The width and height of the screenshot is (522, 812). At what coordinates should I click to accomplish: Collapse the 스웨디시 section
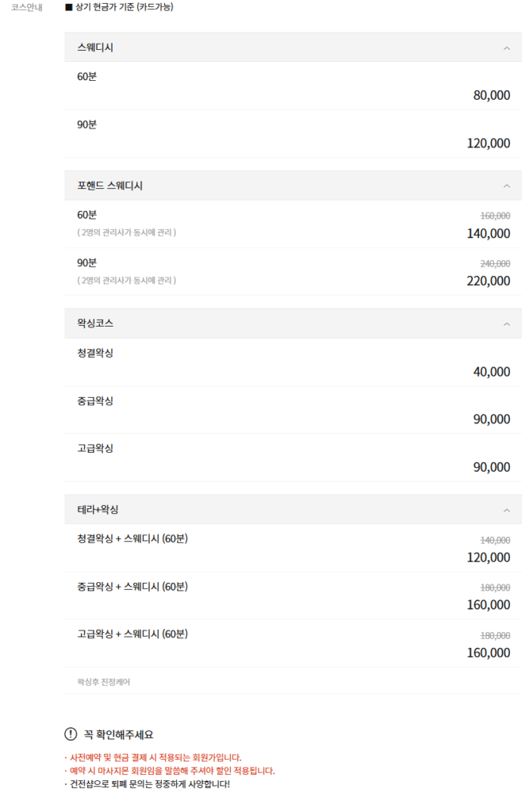508,47
